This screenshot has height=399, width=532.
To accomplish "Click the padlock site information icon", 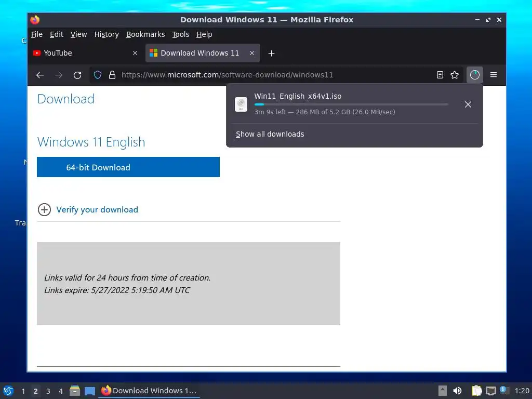I will (x=112, y=75).
